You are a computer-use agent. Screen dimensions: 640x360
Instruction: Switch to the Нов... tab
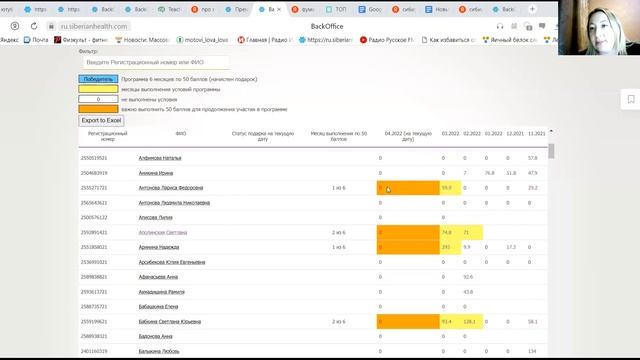point(436,9)
